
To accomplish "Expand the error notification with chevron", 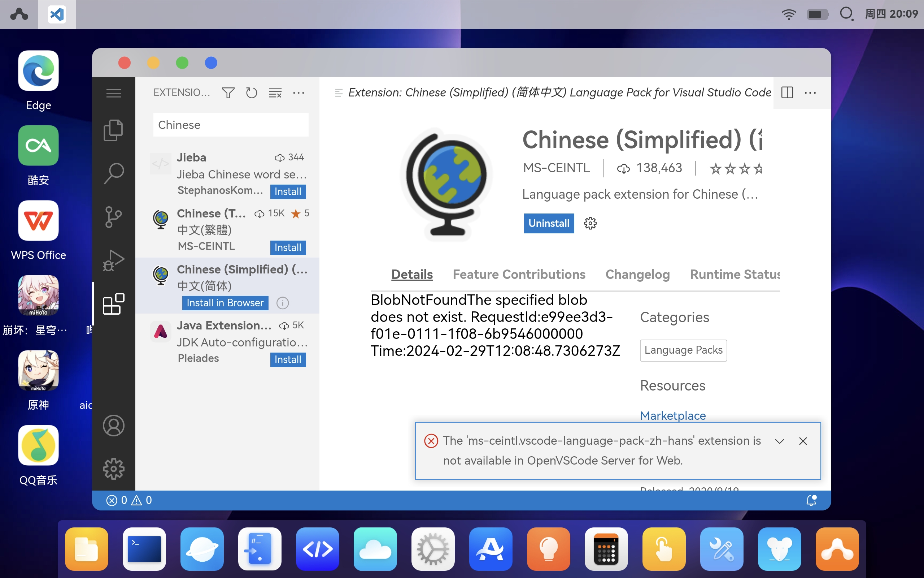I will tap(780, 441).
